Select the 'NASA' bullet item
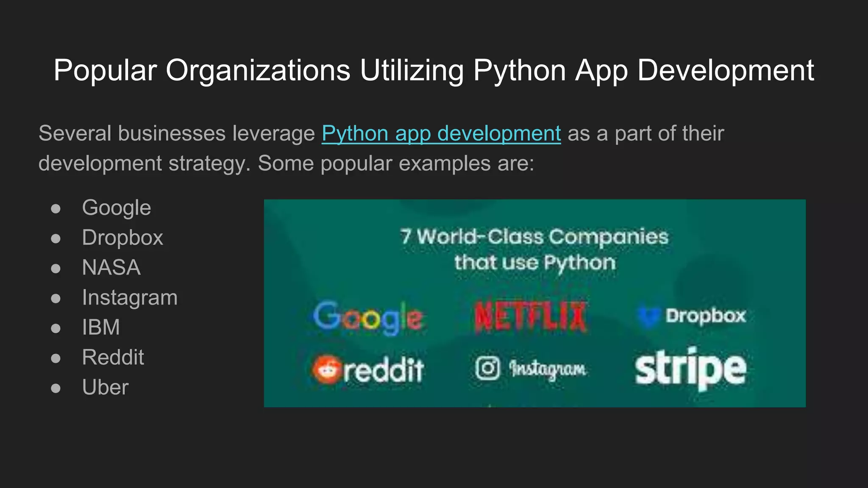 coord(111,268)
